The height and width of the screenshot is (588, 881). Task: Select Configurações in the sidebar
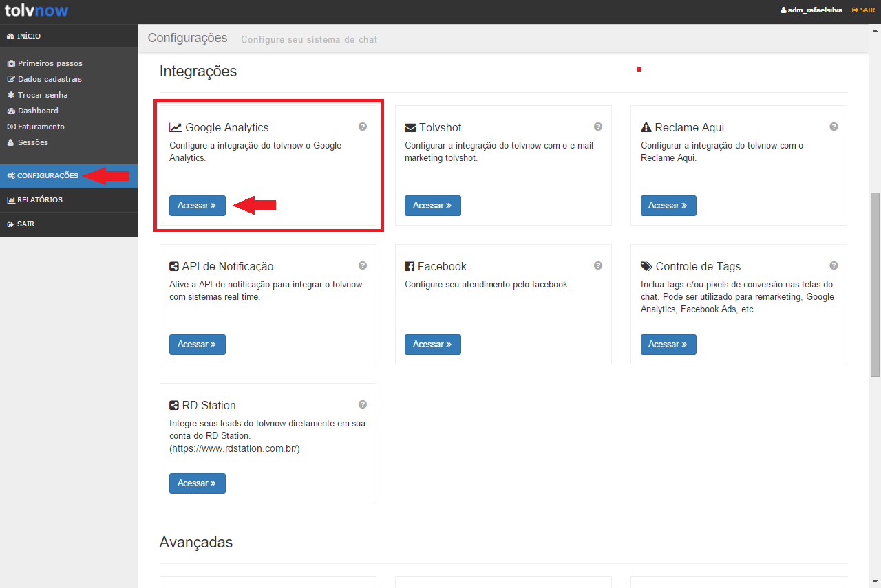pyautogui.click(x=69, y=176)
